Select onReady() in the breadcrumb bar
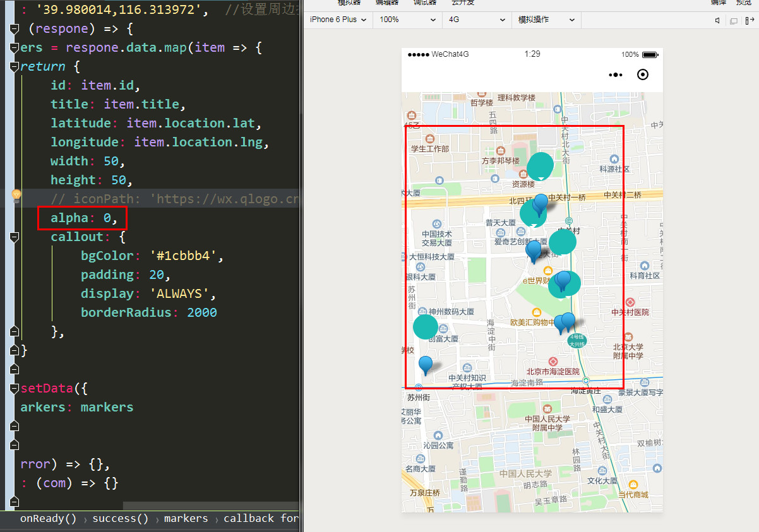Viewport: 759px width, 532px height. pyautogui.click(x=48, y=518)
